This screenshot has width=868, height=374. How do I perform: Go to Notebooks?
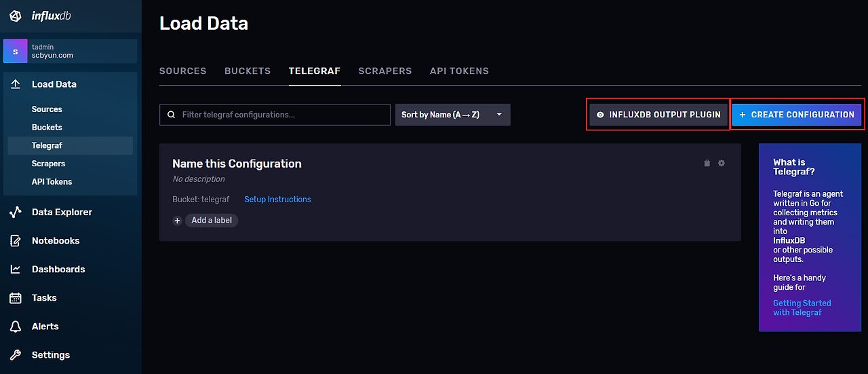(56, 241)
